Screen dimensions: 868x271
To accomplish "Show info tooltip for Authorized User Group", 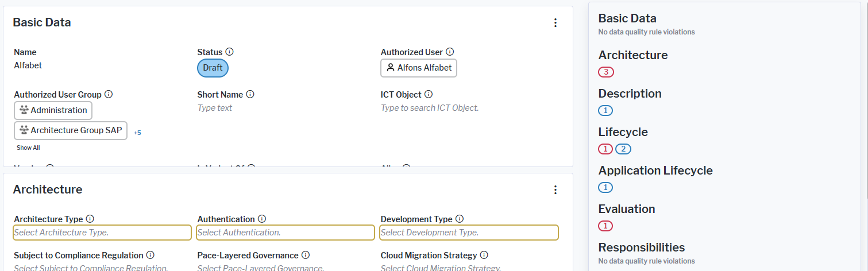I will [109, 94].
